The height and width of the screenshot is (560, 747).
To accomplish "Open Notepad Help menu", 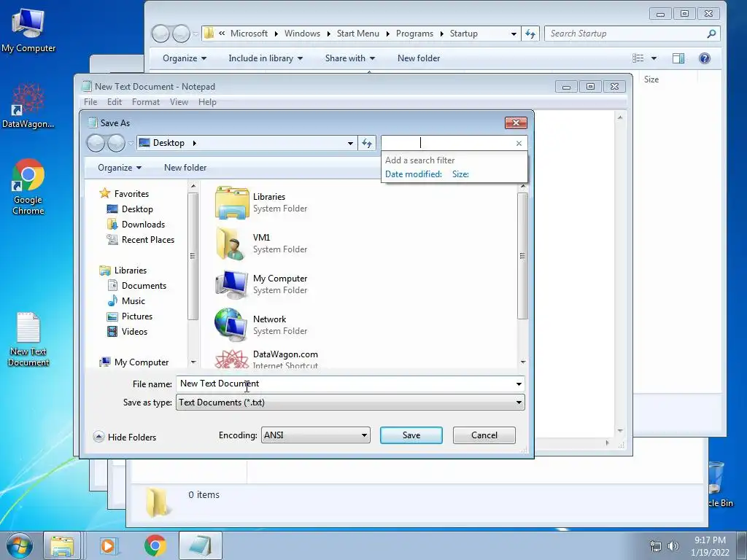I will coord(207,102).
